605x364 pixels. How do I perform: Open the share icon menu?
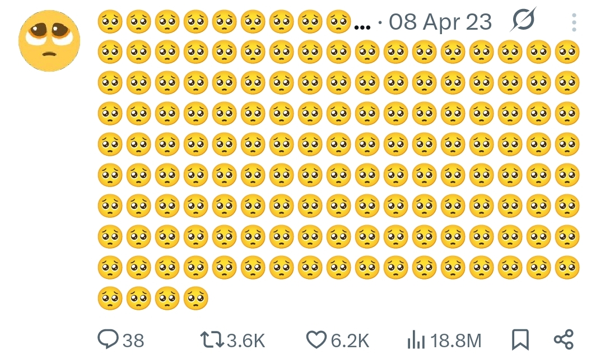[564, 339]
